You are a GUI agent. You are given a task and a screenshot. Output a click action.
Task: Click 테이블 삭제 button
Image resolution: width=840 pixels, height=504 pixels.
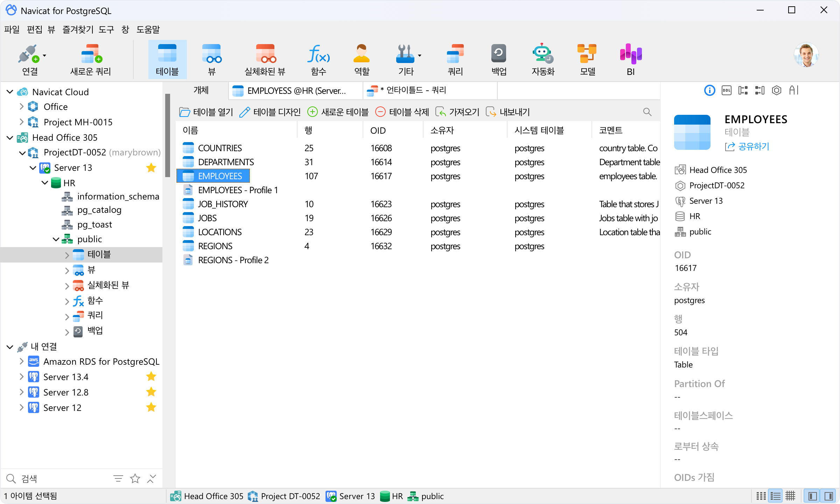402,112
